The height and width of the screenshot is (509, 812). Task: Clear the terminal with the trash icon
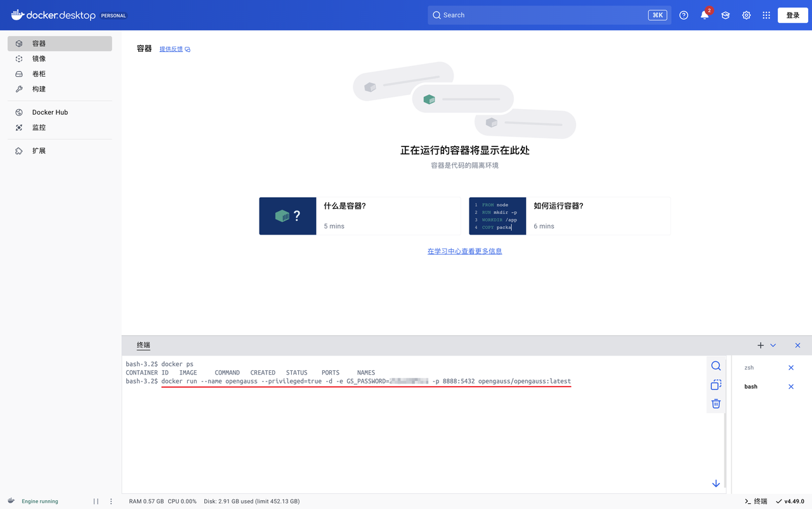[716, 404]
